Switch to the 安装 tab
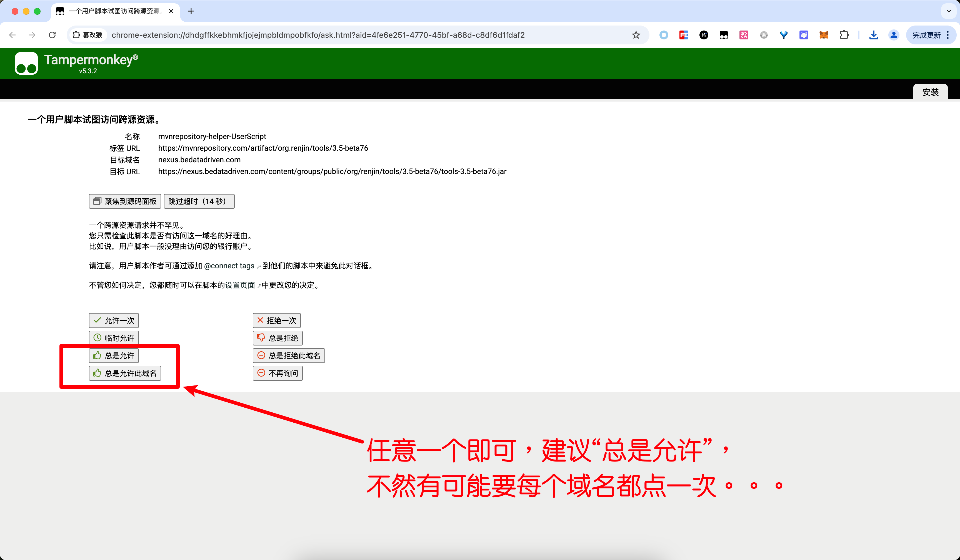 (x=930, y=92)
